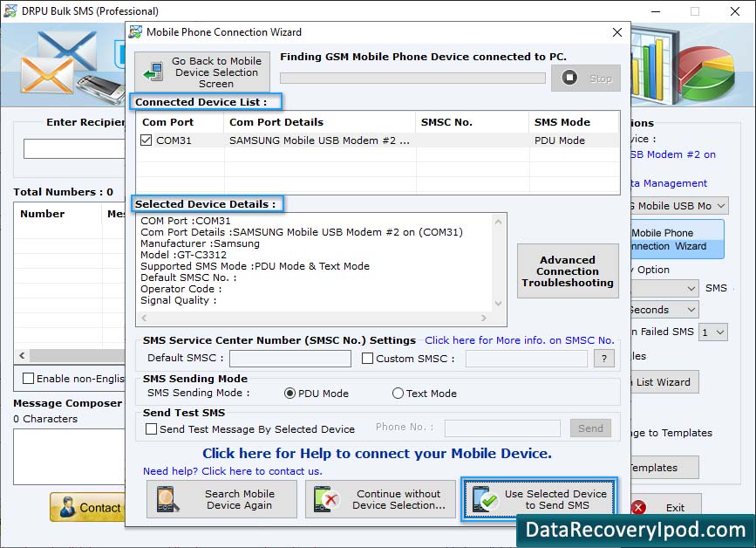The height and width of the screenshot is (548, 756).
Task: Open the Seconds delay dropdown in main window
Action: [691, 310]
